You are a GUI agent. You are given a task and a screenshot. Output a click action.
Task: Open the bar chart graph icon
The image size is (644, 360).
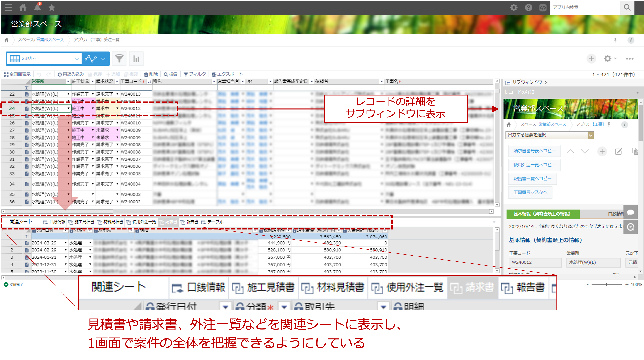coord(136,59)
